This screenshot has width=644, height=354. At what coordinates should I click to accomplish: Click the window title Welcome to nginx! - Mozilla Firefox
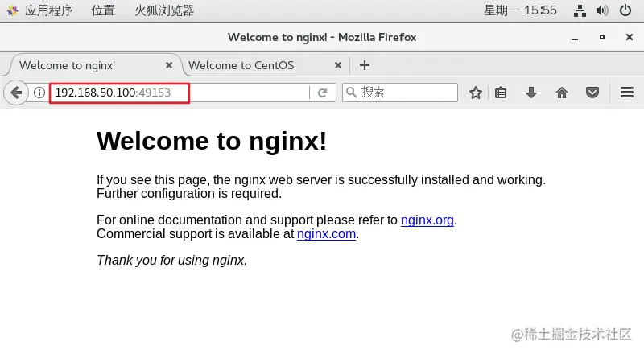pos(322,37)
